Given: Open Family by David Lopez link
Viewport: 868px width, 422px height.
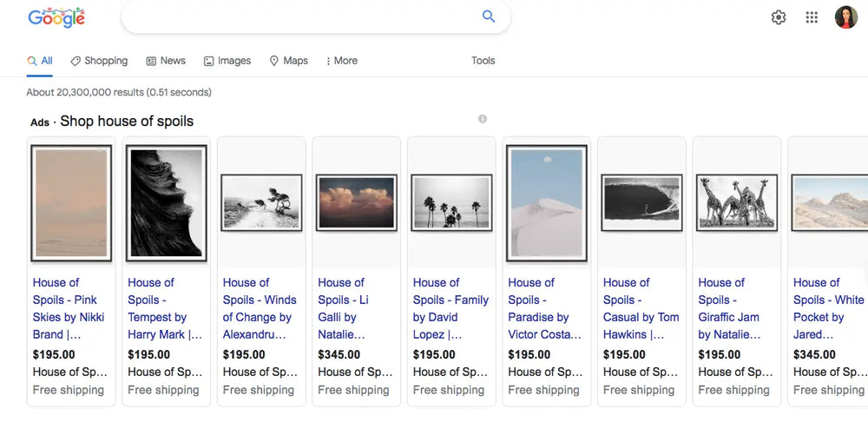Looking at the screenshot, I should pyautogui.click(x=450, y=308).
